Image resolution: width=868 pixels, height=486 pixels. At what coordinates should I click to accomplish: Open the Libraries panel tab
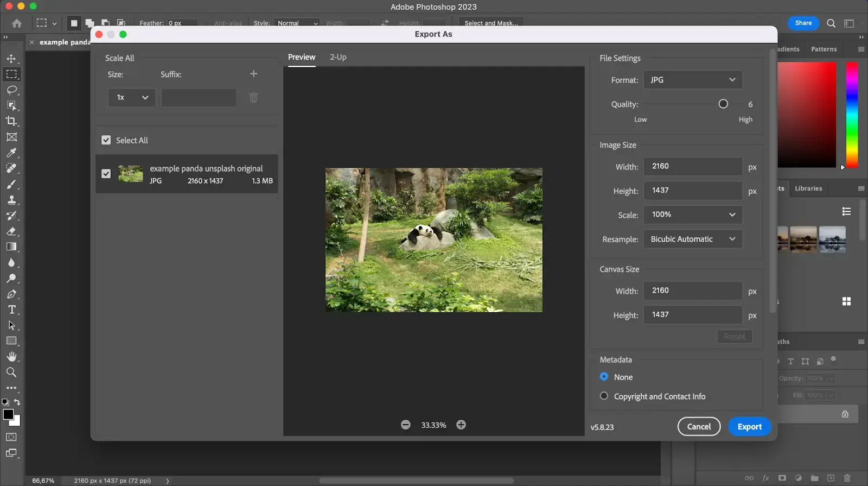808,188
